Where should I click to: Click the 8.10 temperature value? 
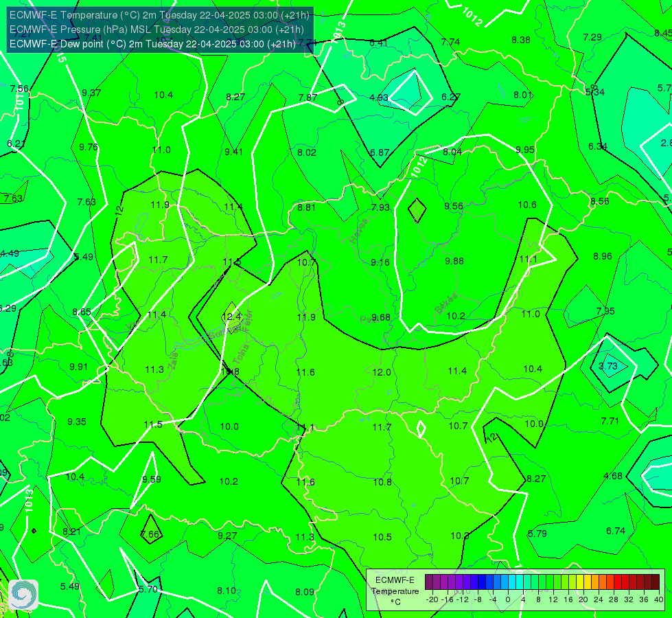click(227, 591)
